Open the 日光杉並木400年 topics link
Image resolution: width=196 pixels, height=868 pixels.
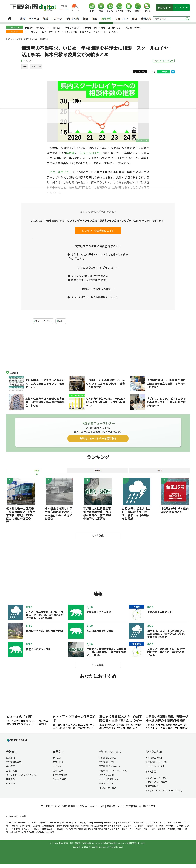(x=131, y=28)
